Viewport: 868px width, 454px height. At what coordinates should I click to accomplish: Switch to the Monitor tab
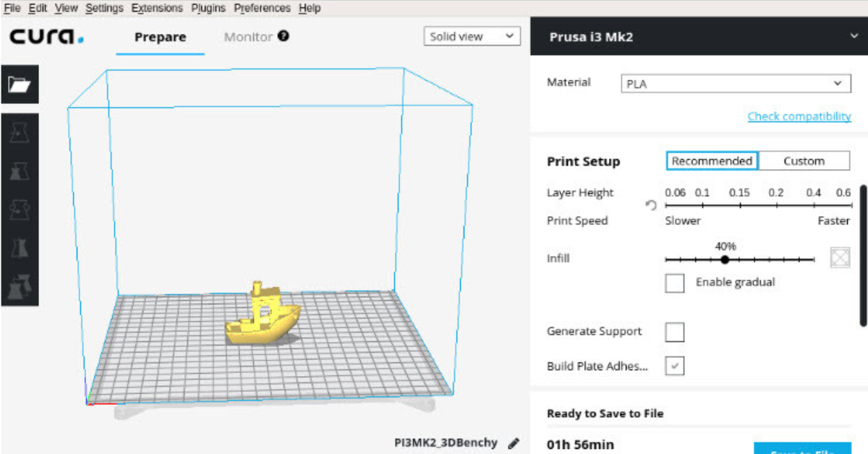(248, 37)
